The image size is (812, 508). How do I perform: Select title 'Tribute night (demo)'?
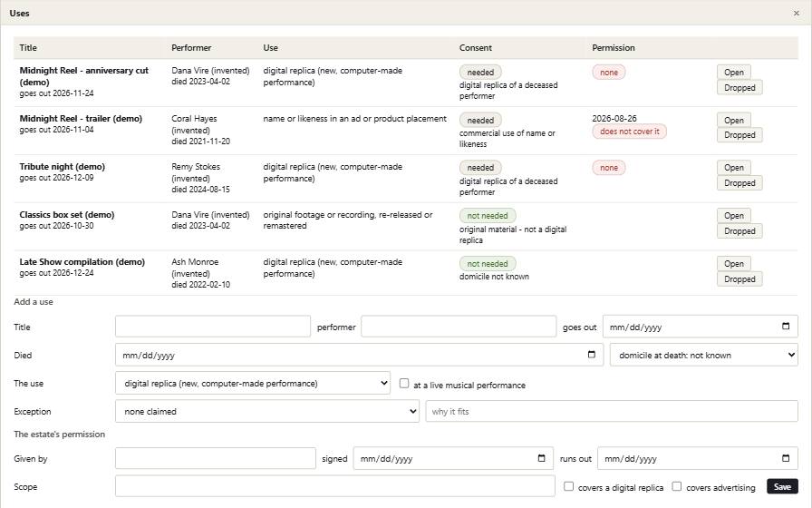[x=63, y=166]
